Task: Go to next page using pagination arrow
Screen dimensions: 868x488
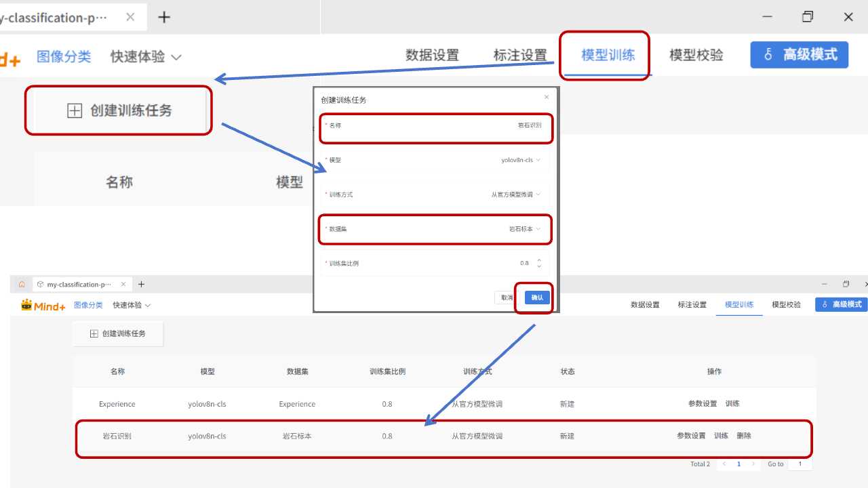Action: pos(753,464)
